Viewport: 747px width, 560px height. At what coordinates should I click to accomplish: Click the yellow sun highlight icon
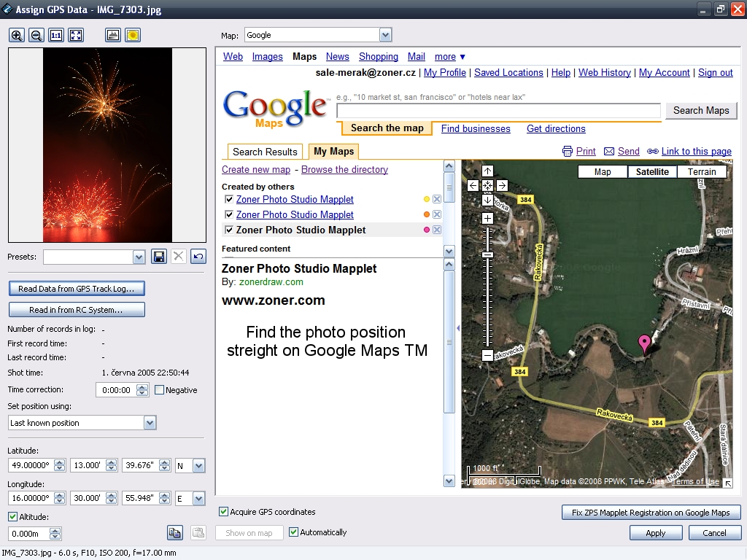click(x=132, y=35)
